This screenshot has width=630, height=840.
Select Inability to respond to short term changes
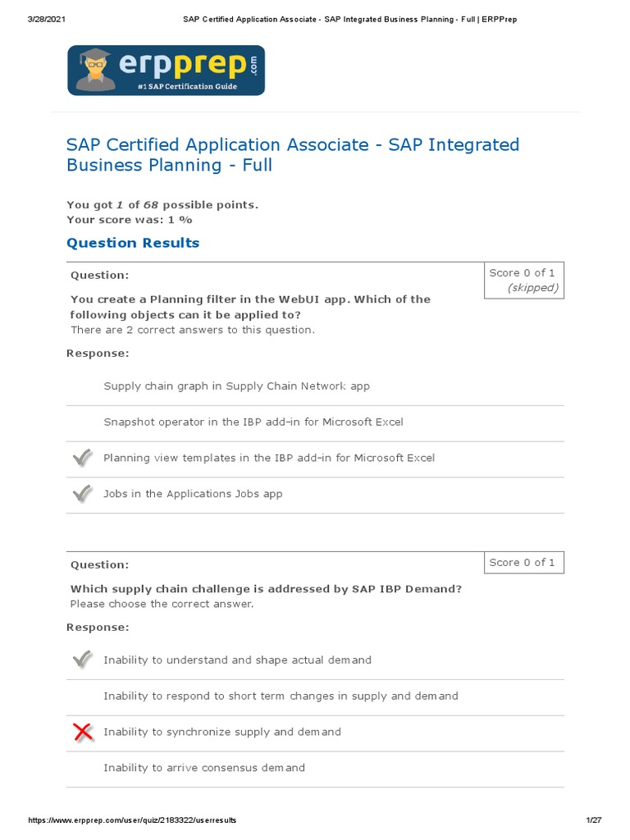(281, 696)
